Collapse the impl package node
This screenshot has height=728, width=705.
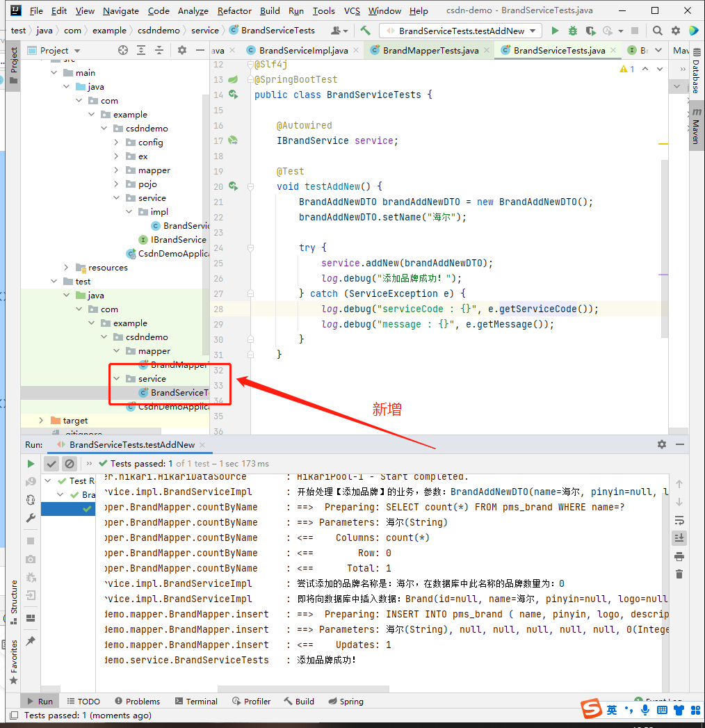click(129, 211)
